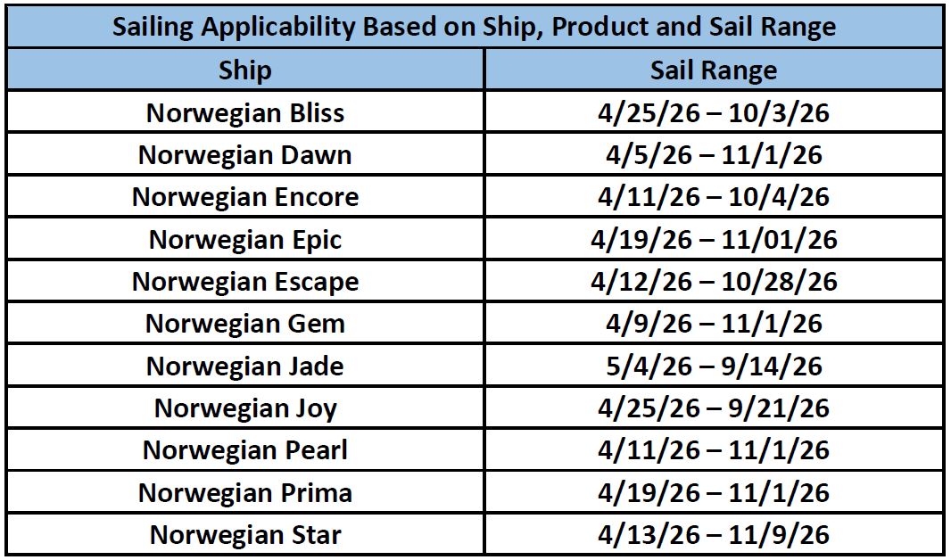This screenshot has width=951, height=560.
Task: Select the 4/12/26 – 10/28/26 range cell
Action: click(713, 282)
